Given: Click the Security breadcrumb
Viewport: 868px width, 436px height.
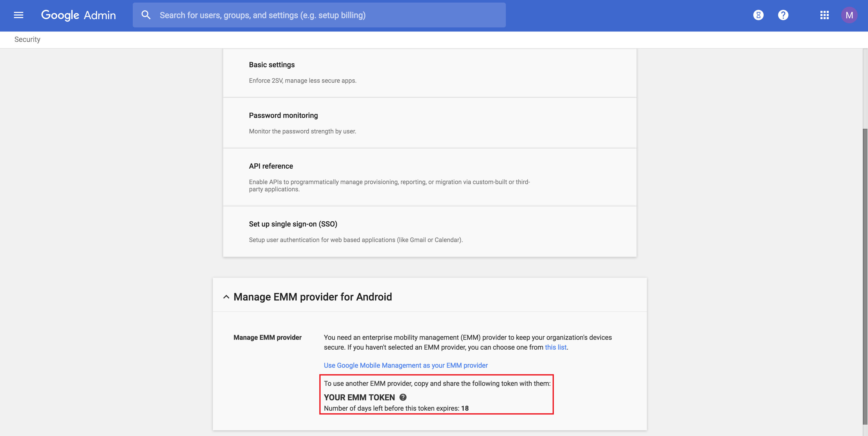Looking at the screenshot, I should pyautogui.click(x=27, y=40).
